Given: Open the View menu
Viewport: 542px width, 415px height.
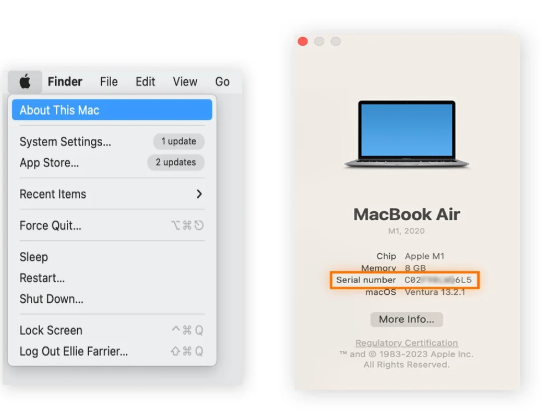Looking at the screenshot, I should 185,82.
